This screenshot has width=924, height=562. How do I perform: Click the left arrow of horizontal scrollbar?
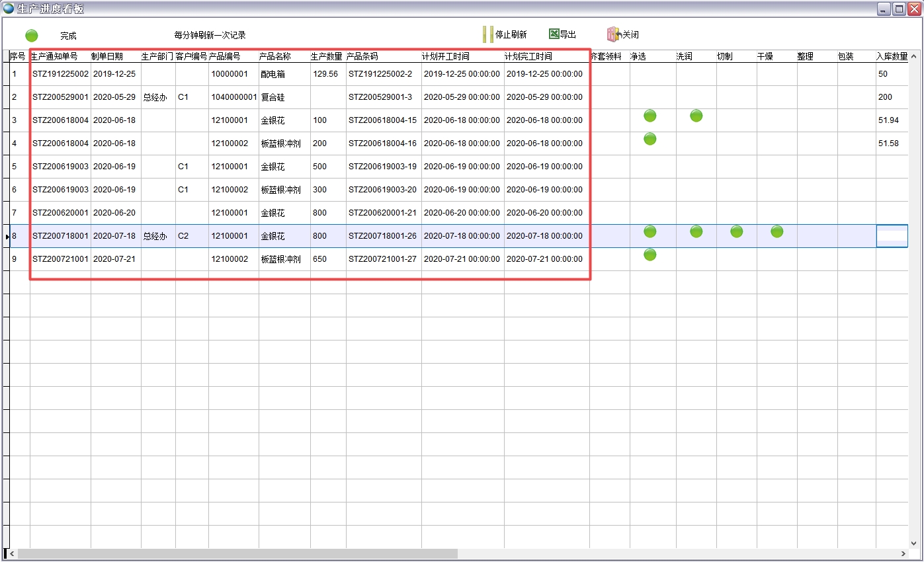tap(12, 553)
